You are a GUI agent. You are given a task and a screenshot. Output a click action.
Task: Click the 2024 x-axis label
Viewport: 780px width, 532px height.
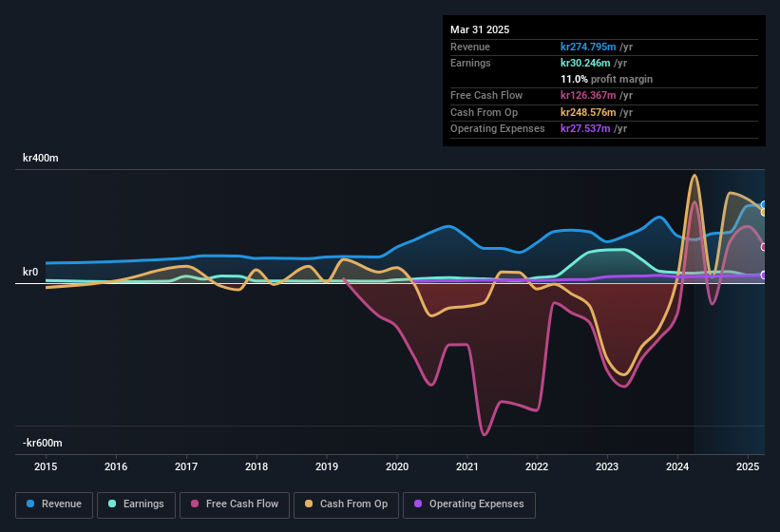(x=677, y=466)
